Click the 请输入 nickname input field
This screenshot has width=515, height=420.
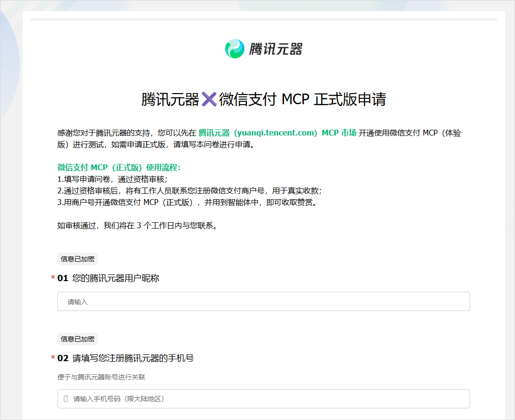(263, 301)
